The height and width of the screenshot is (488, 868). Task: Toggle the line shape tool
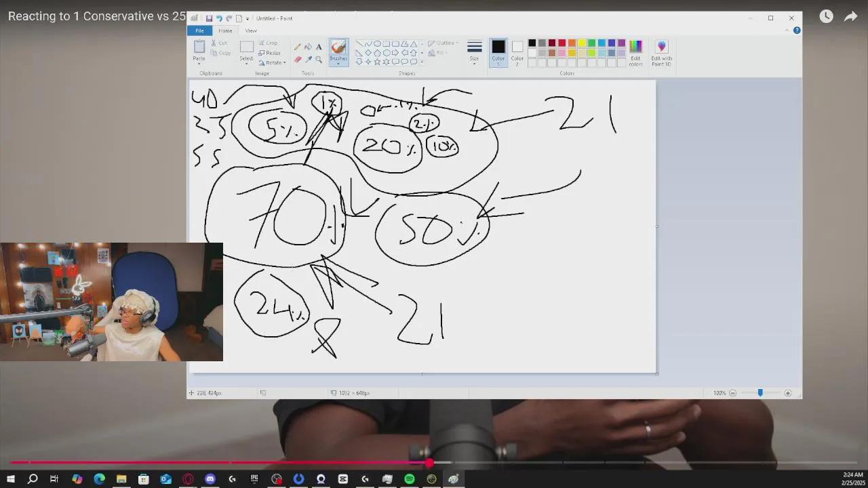click(359, 43)
